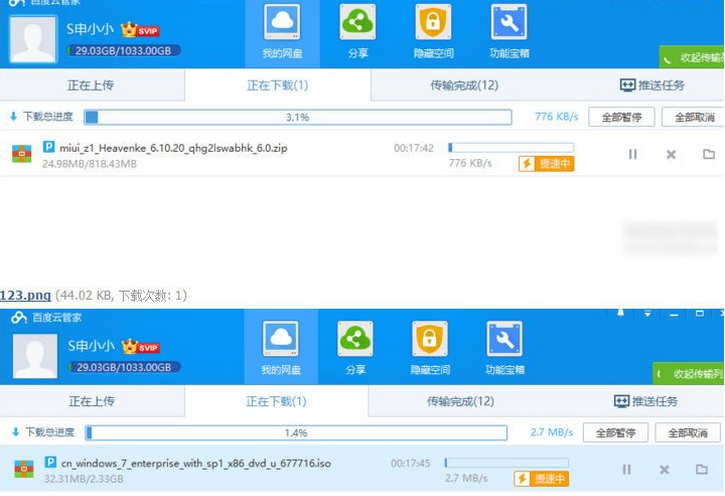
Task: Pause the cn_windows_7 iso download
Action: pos(627,470)
